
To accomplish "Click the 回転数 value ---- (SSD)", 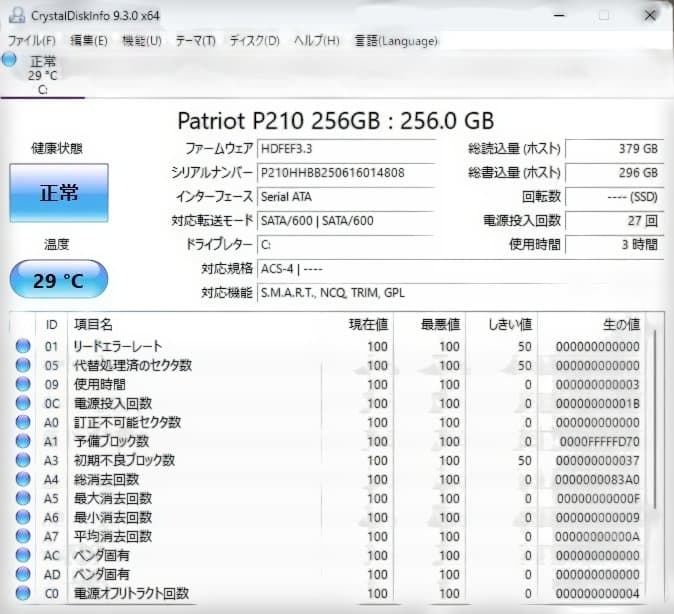I will click(615, 197).
